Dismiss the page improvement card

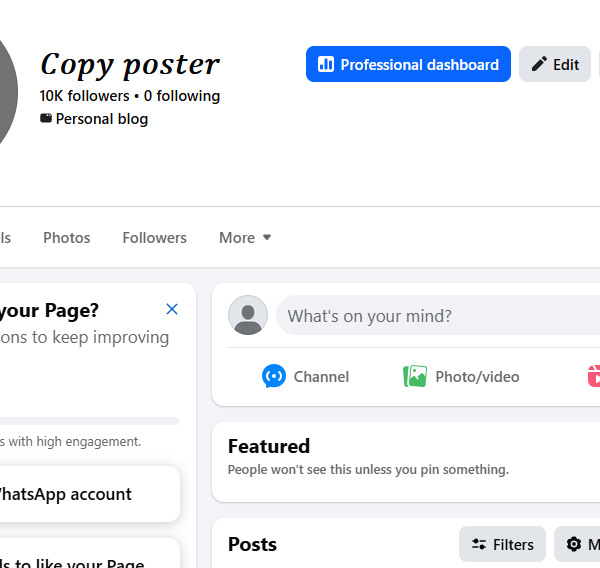pyautogui.click(x=172, y=309)
